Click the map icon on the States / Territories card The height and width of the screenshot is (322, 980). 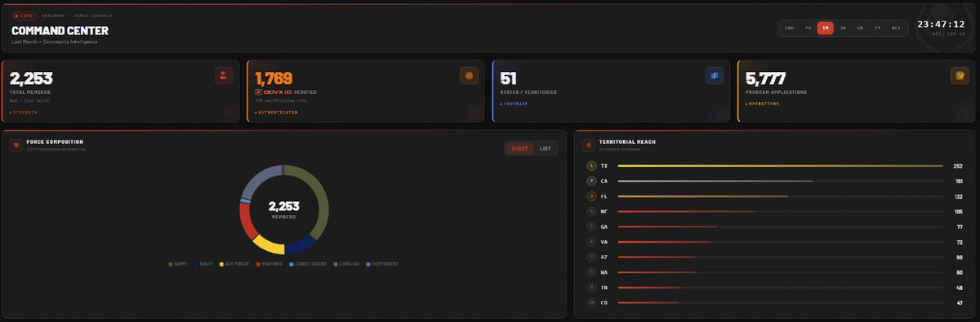(x=714, y=76)
